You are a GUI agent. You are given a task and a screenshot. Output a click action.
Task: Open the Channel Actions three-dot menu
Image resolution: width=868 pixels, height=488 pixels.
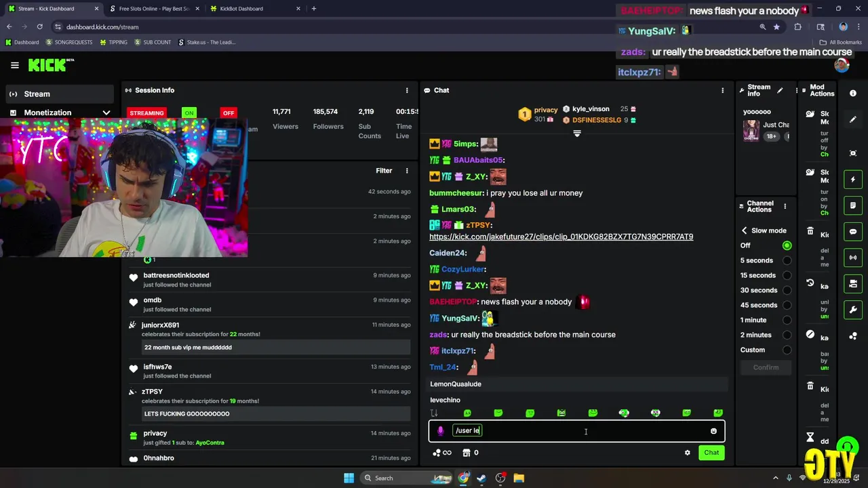tap(785, 206)
